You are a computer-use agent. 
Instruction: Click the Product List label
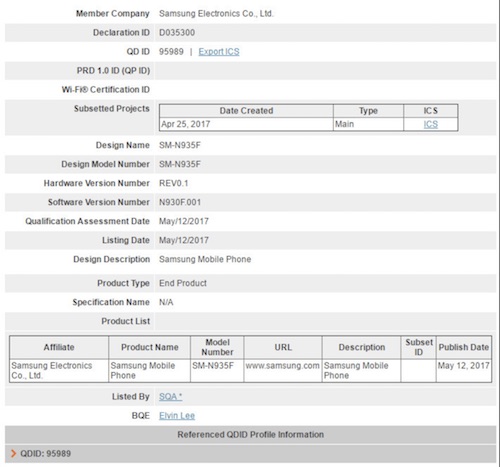click(126, 321)
